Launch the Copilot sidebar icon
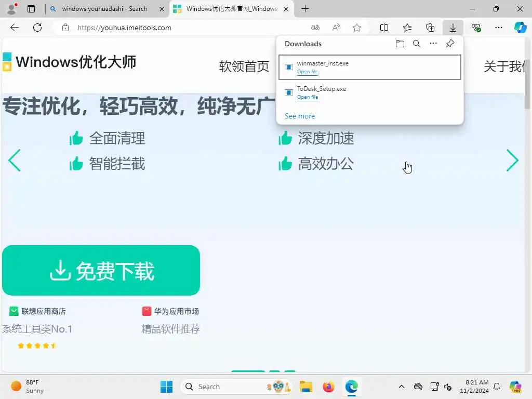 [520, 28]
